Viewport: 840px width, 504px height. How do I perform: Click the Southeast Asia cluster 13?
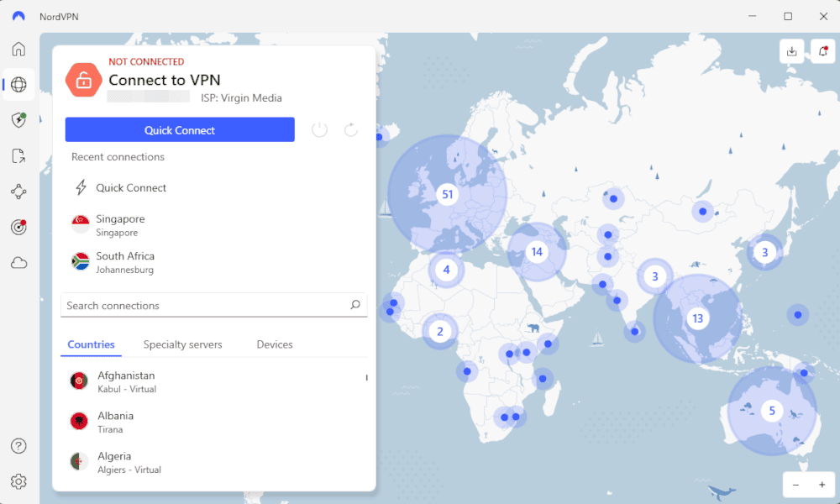697,318
